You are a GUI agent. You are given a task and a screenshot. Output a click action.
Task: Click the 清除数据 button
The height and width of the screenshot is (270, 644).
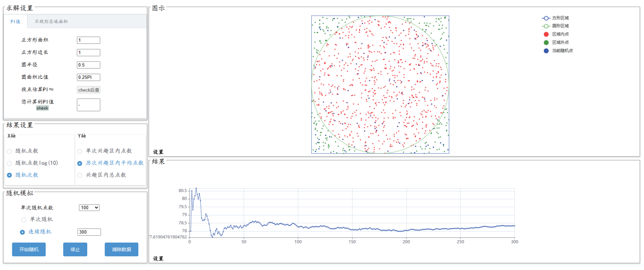click(x=121, y=249)
